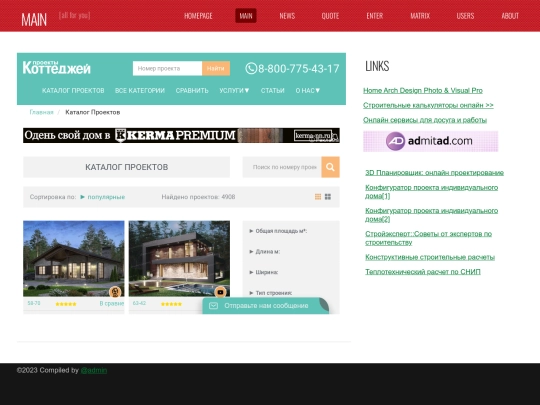Click the video badge on house 63-42
Screen dimensions: 540x405
[x=220, y=292]
